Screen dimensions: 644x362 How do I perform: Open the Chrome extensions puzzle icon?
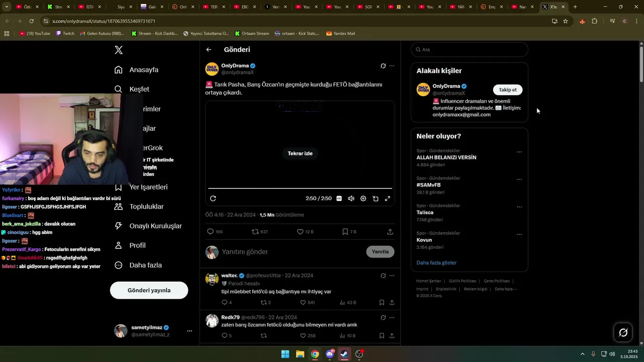tap(595, 21)
